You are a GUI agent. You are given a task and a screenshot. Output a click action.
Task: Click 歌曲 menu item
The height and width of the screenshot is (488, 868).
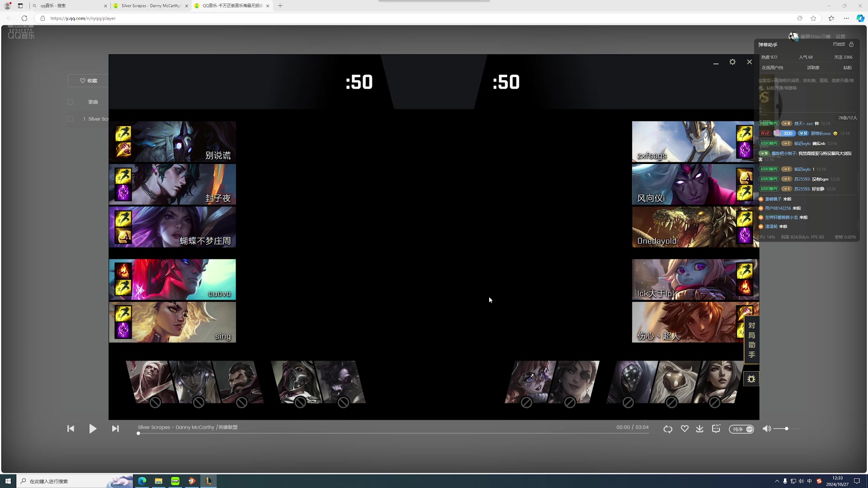[x=93, y=101]
